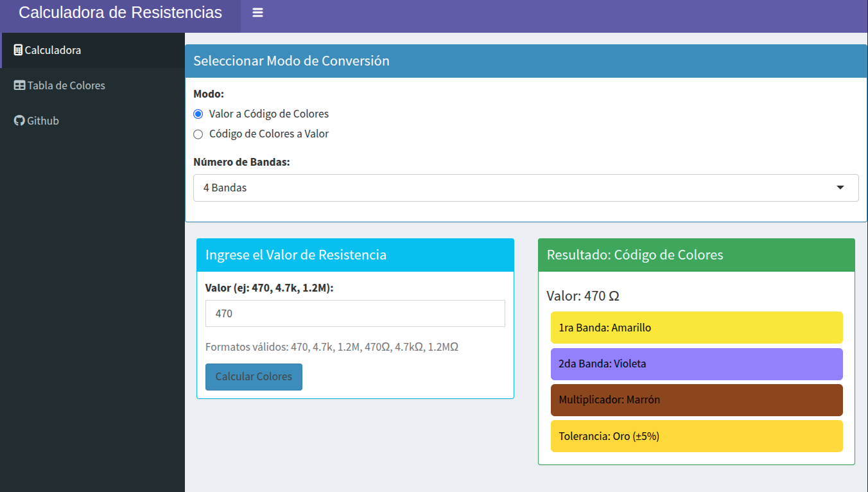Screen dimensions: 868x492
Task: Click the 'Código de Colores a Valor' label
Action: coord(268,134)
